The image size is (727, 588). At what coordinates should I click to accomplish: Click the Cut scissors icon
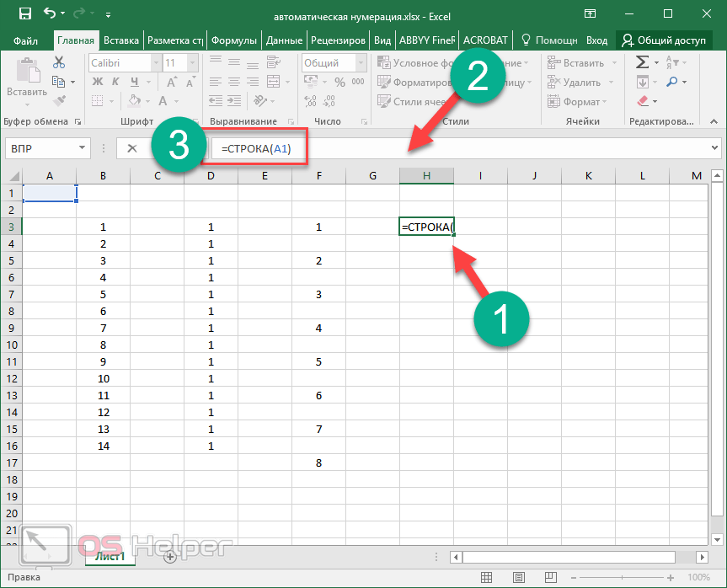(59, 62)
